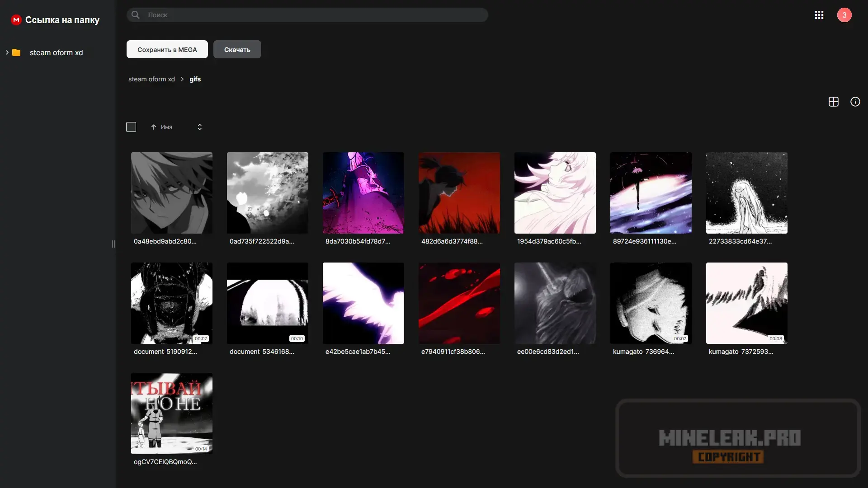Image resolution: width=868 pixels, height=488 pixels.
Task: Open the sort order dropdown arrows
Action: (x=200, y=127)
